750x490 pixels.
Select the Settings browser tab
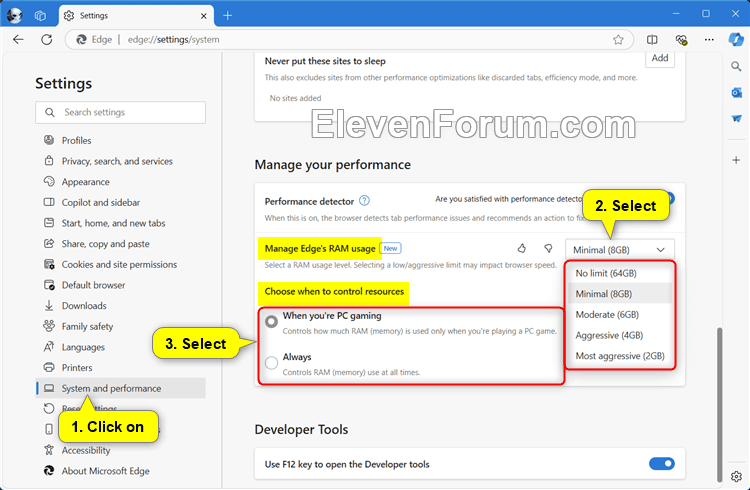point(136,16)
